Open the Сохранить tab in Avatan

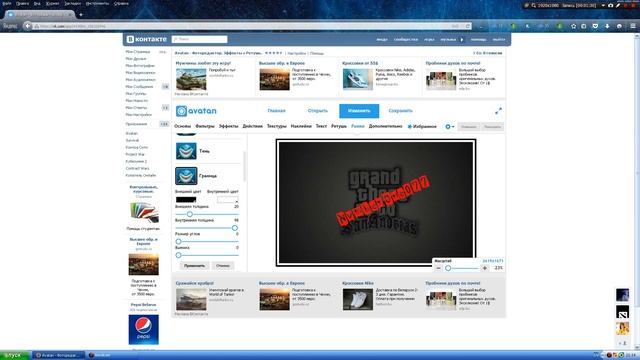[400, 111]
